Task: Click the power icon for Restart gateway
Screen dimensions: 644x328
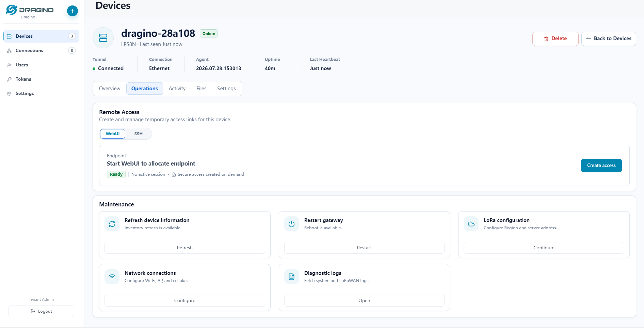Action: [291, 224]
